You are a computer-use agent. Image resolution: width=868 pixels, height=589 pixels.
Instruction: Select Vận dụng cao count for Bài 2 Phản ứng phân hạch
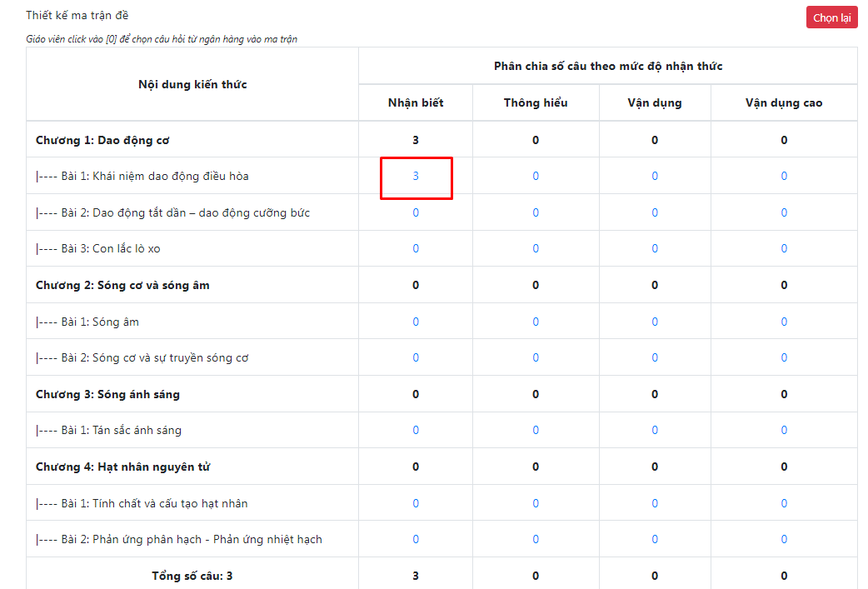pyautogui.click(x=784, y=539)
